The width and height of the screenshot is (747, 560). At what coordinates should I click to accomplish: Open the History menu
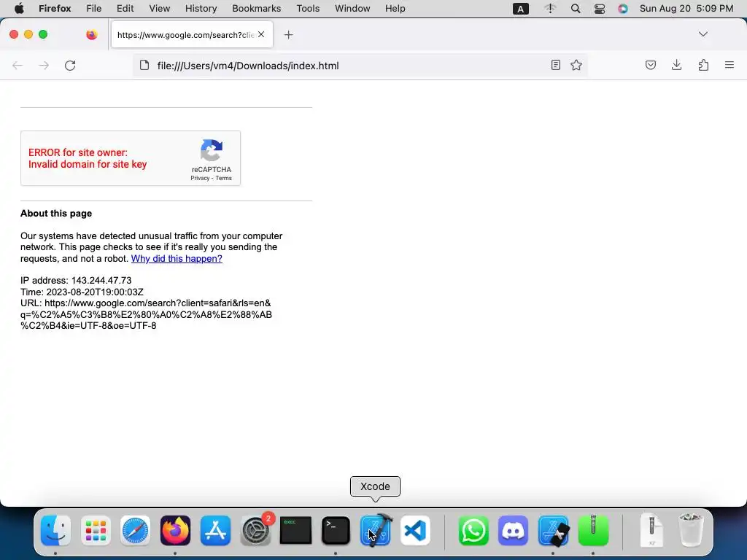click(x=201, y=9)
